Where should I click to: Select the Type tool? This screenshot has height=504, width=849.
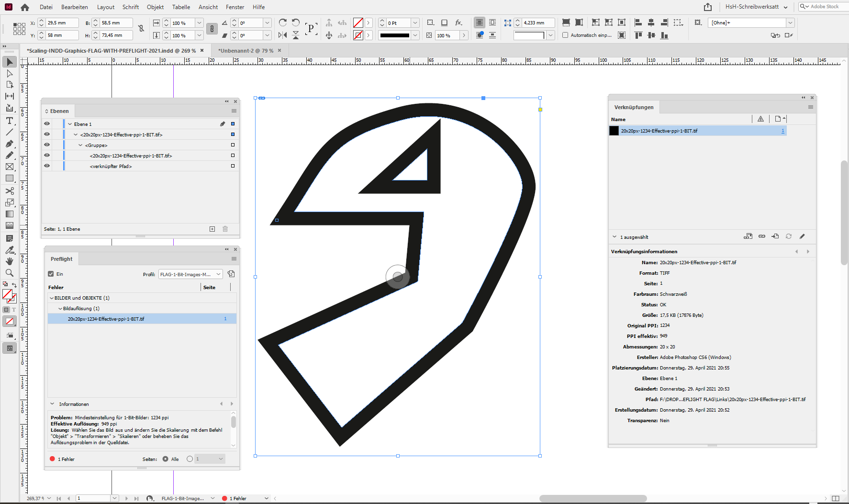(9, 121)
